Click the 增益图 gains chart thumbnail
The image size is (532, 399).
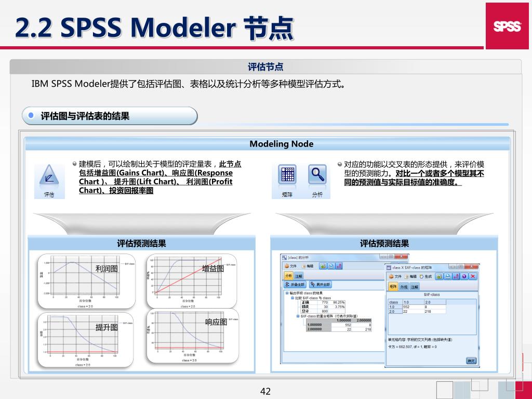tap(192, 281)
